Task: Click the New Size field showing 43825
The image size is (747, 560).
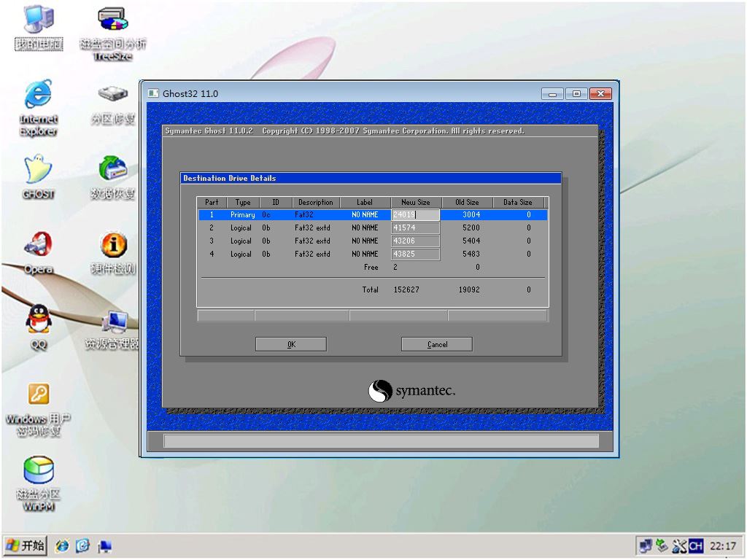Action: coord(415,254)
